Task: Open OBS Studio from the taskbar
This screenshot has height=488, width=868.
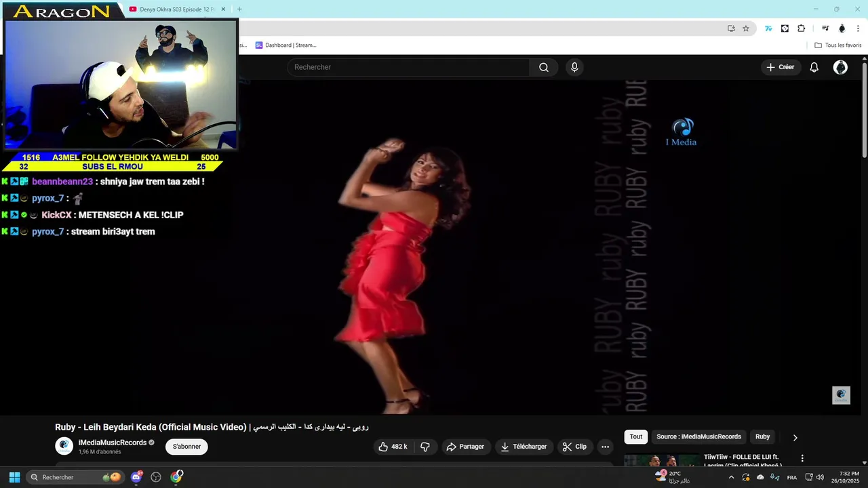Action: [x=156, y=477]
